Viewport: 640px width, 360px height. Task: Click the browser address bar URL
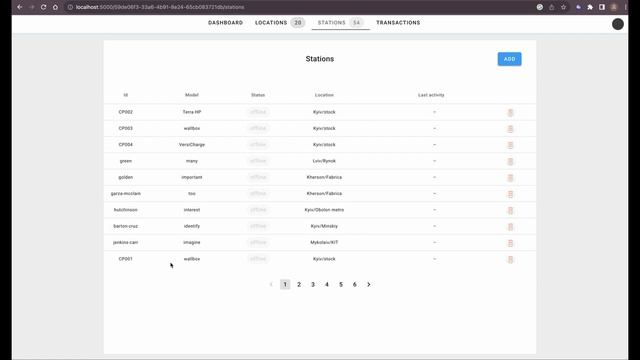point(160,7)
